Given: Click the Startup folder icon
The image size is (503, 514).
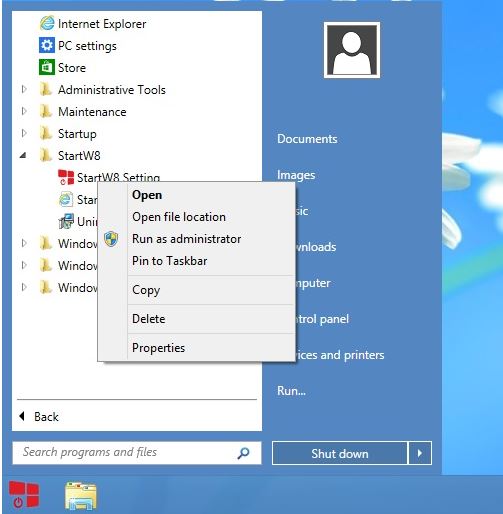Looking at the screenshot, I should coord(46,133).
